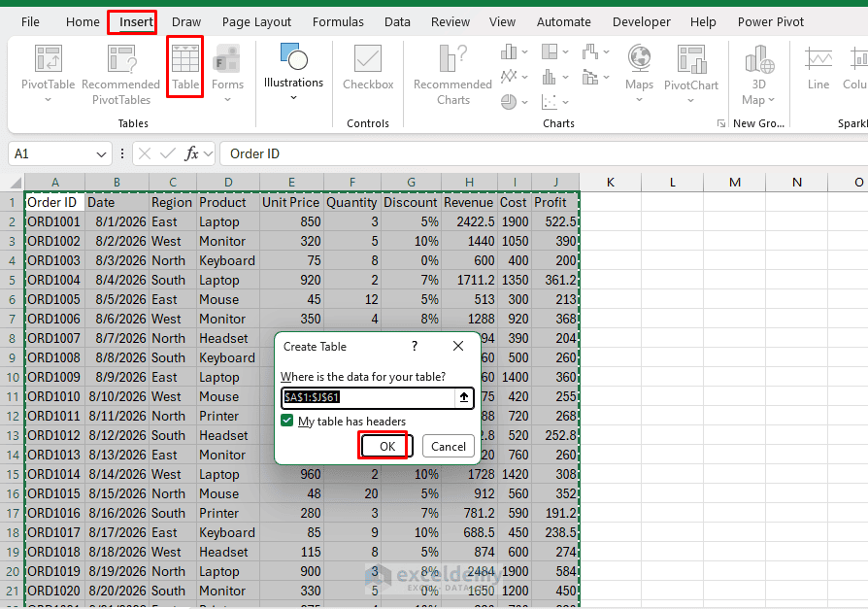The width and height of the screenshot is (868, 609).
Task: Insert a statistic chart
Action: pos(554,77)
